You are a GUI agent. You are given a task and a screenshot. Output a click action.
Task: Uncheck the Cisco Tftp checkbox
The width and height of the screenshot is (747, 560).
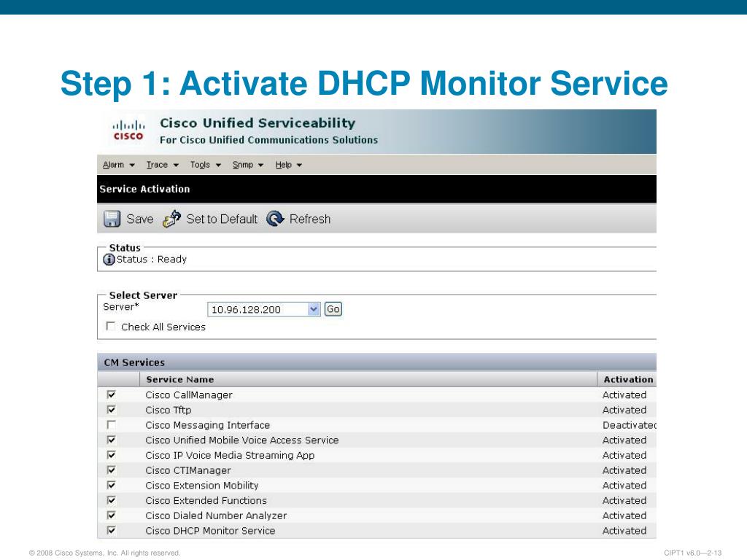click(x=112, y=410)
